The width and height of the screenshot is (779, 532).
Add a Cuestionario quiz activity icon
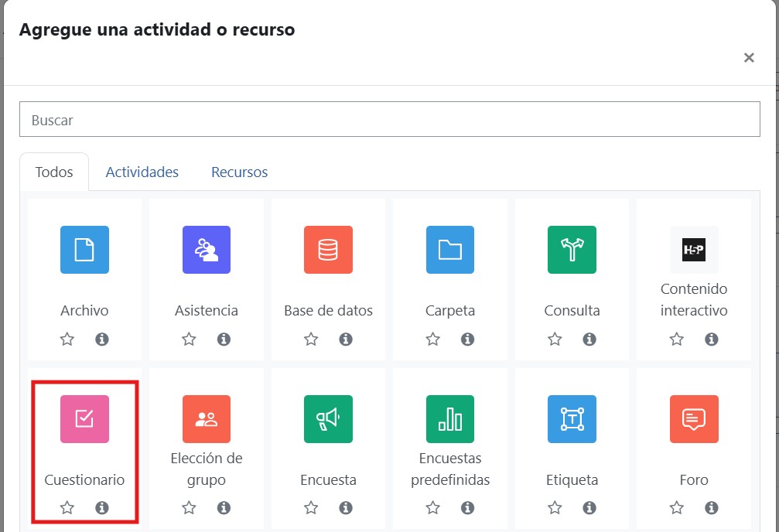pyautogui.click(x=84, y=419)
